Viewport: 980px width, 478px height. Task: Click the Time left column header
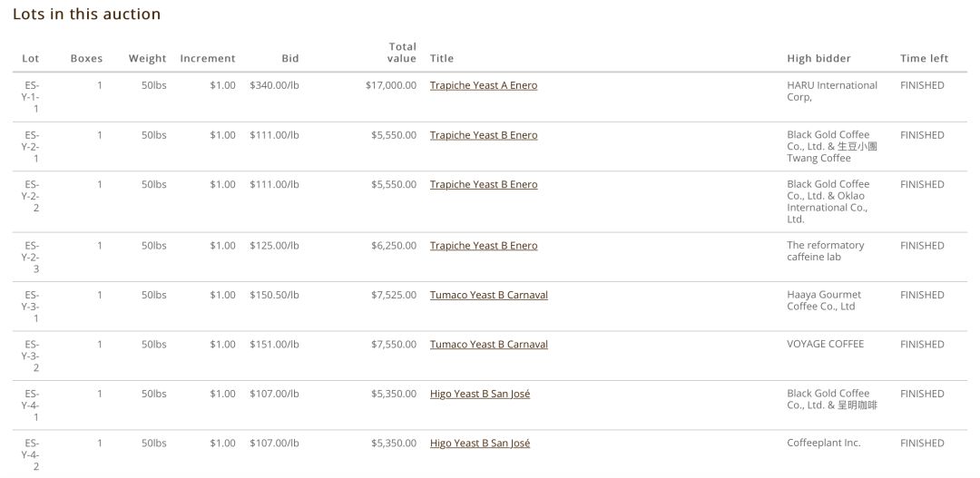(924, 59)
